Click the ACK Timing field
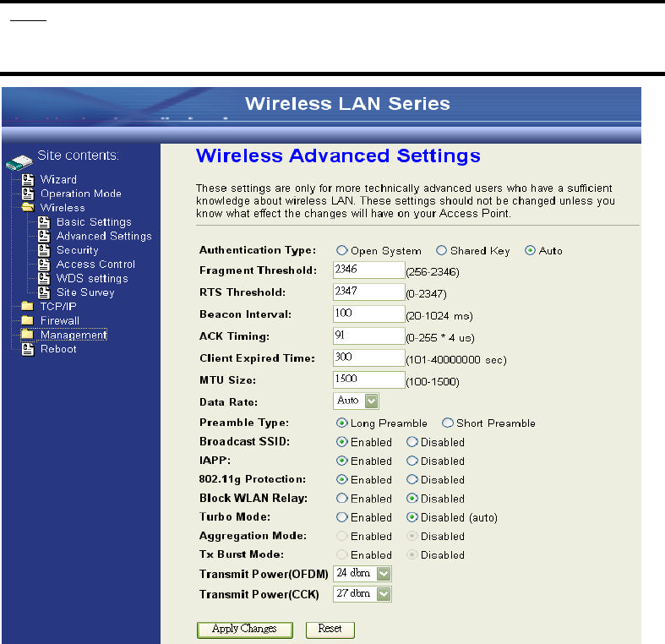The image size is (665, 644). click(x=369, y=336)
